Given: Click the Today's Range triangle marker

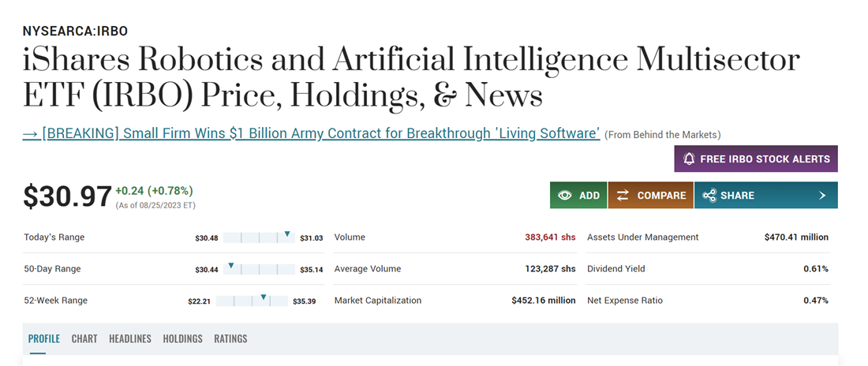Looking at the screenshot, I should point(287,234).
